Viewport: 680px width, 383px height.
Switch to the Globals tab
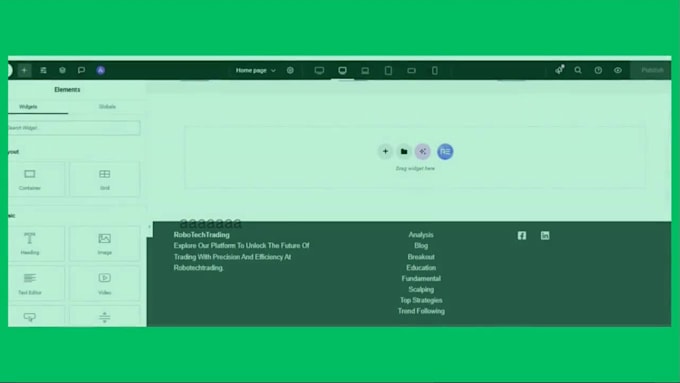107,107
